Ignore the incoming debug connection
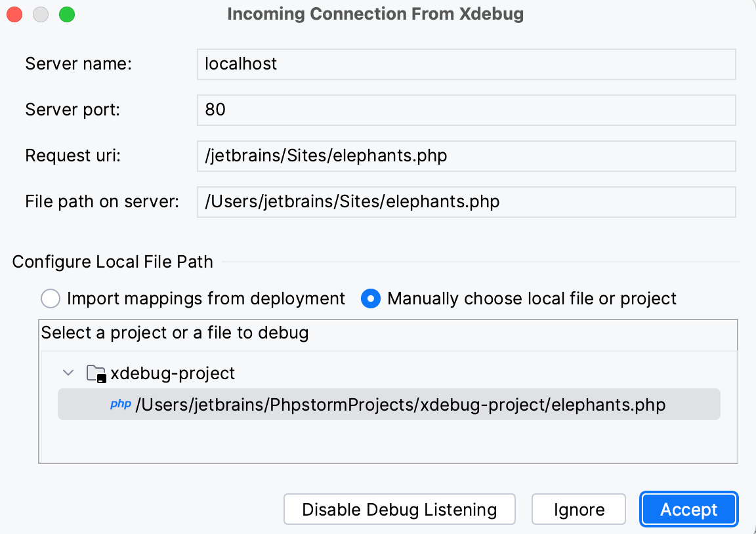Screen dimensions: 756x534 pyautogui.click(x=578, y=509)
